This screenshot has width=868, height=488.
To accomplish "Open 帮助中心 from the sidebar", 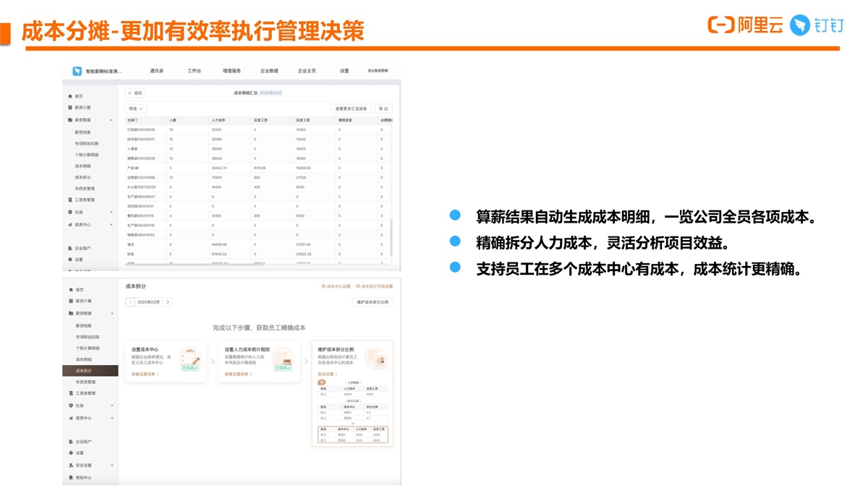I will pyautogui.click(x=83, y=478).
